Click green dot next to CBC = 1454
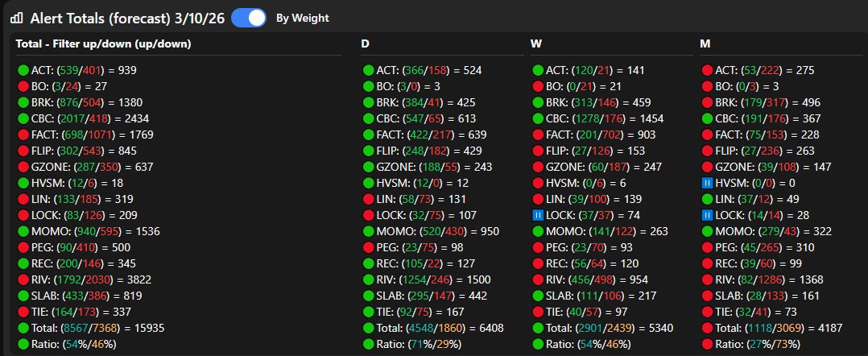This screenshot has height=356, width=868. coord(538,118)
